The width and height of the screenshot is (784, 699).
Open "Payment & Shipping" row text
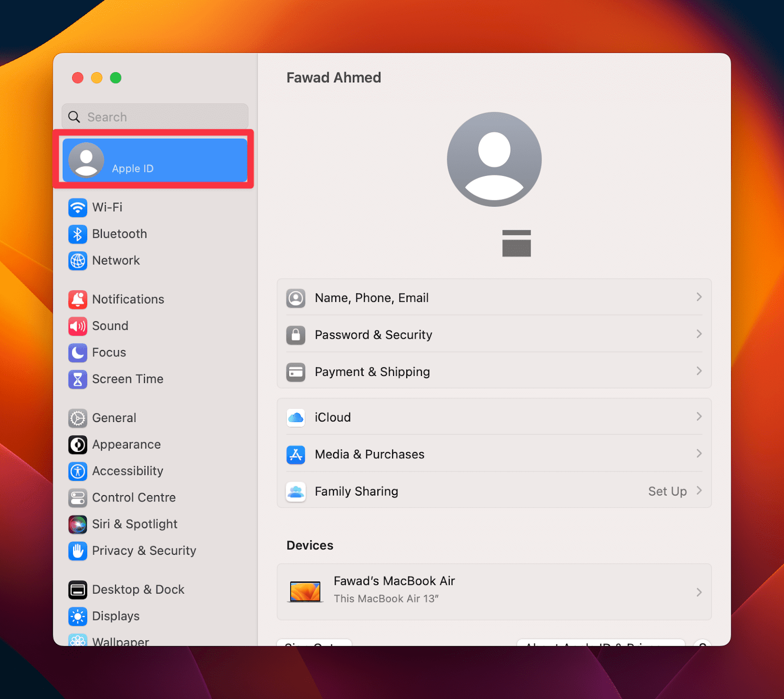372,372
